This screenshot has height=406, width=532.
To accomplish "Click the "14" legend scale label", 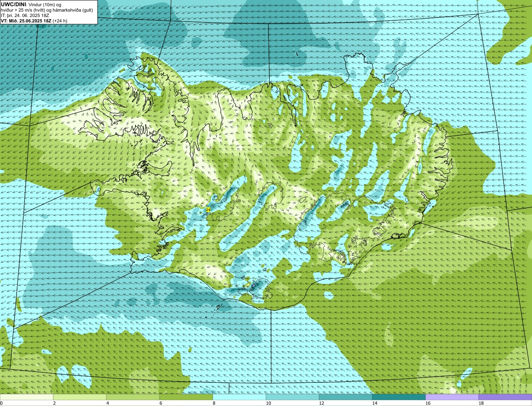I will pos(375,403).
